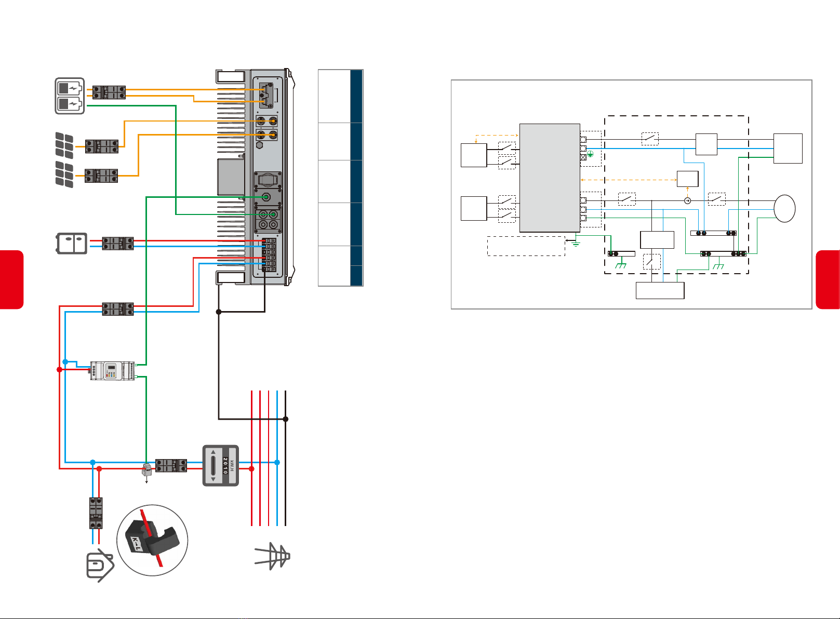Select the vertical breaker above the house

[x=96, y=513]
